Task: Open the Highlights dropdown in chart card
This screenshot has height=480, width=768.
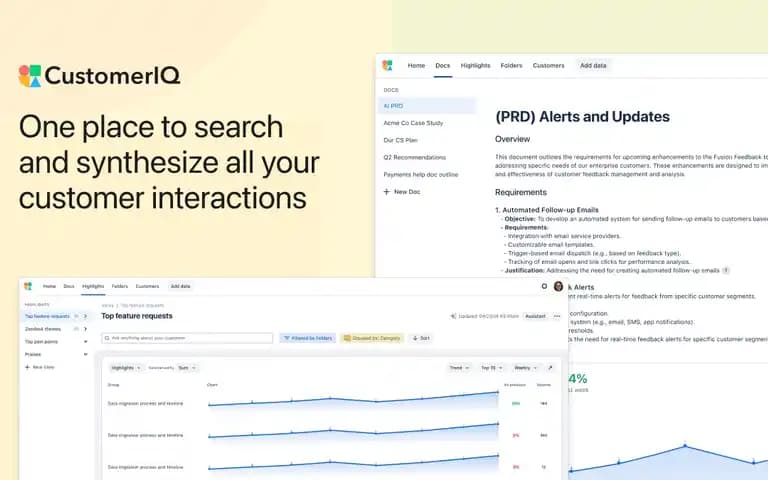Action: click(x=126, y=368)
